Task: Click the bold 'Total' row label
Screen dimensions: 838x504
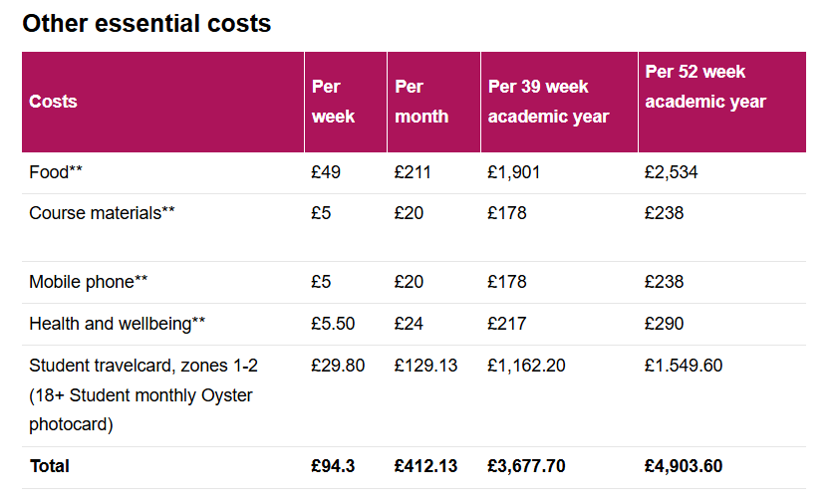Action: 49,466
